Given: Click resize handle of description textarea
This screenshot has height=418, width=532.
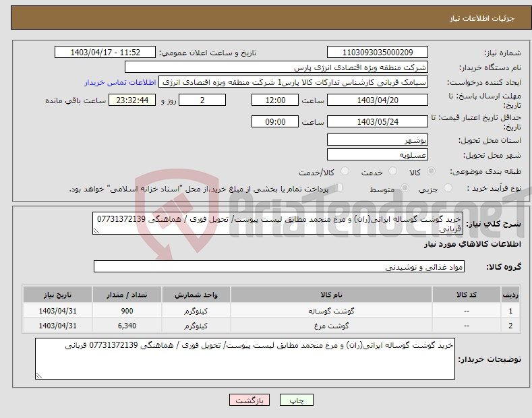Looking at the screenshot, I should (x=96, y=231).
